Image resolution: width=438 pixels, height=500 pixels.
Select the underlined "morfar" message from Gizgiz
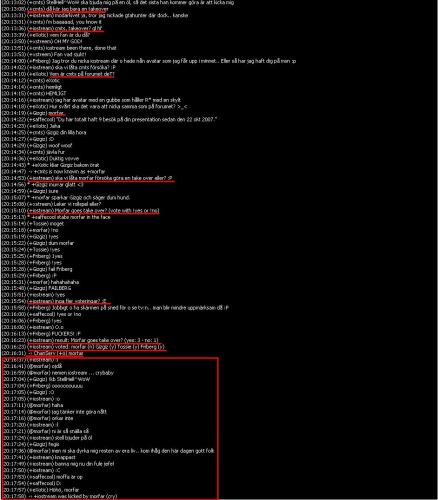coord(33,113)
